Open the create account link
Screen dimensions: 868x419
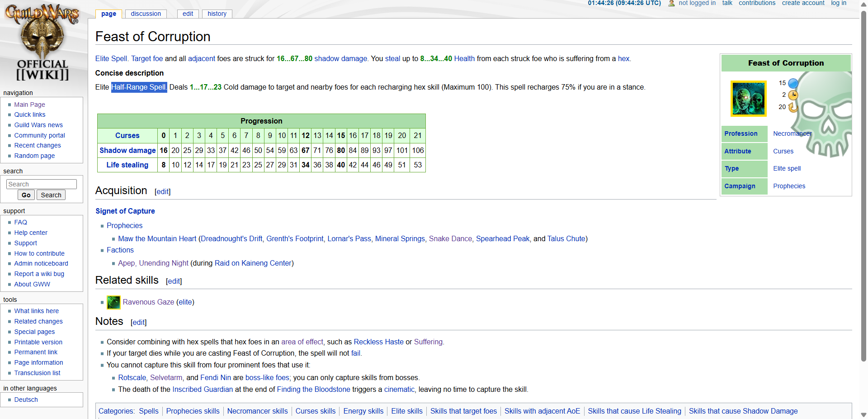point(803,3)
